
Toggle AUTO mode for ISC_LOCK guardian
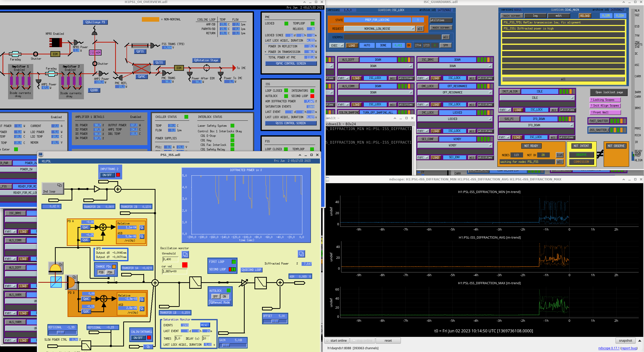[x=367, y=45]
